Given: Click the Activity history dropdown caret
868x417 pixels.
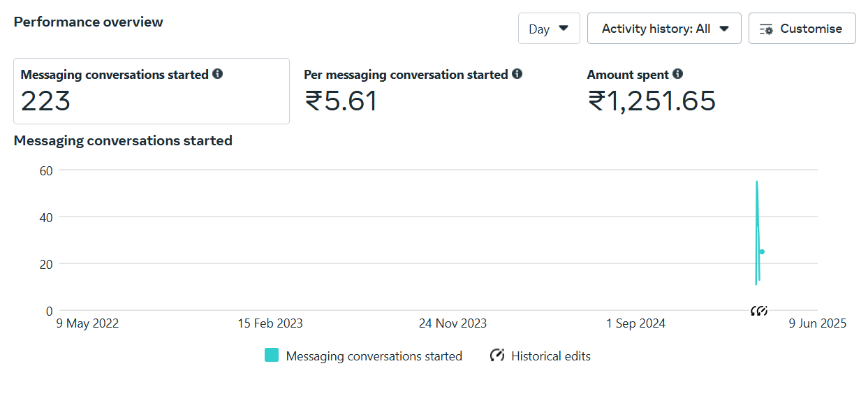Looking at the screenshot, I should coord(724,29).
